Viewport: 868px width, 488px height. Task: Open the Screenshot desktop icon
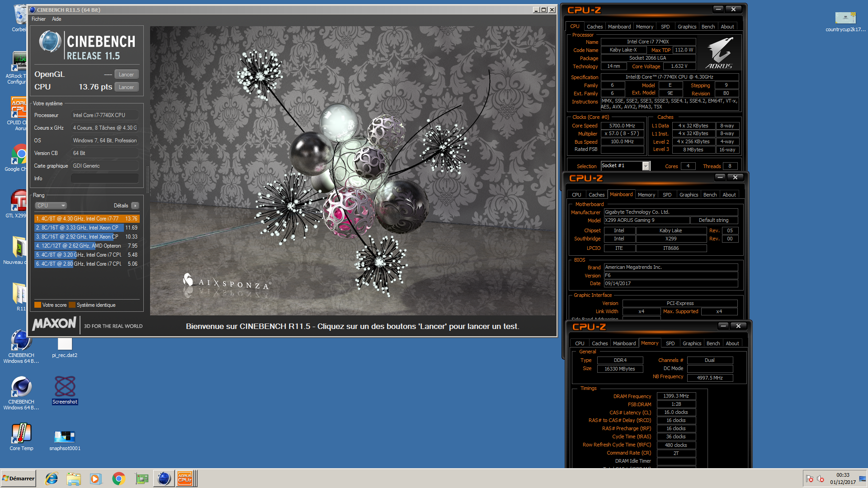click(65, 387)
